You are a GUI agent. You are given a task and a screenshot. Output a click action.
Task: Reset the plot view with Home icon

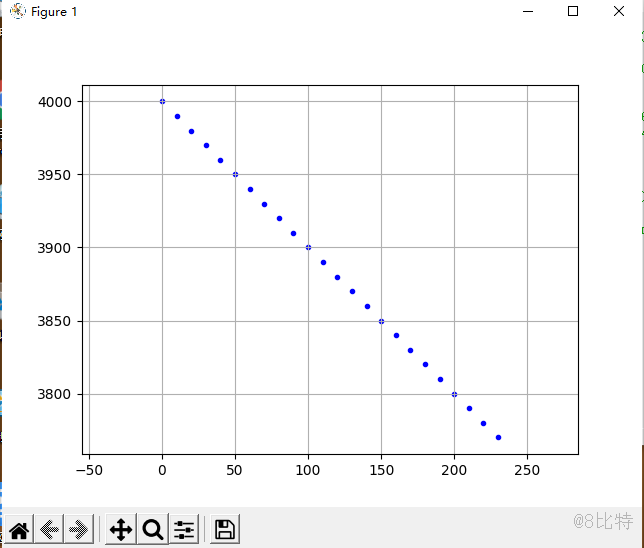pos(19,530)
